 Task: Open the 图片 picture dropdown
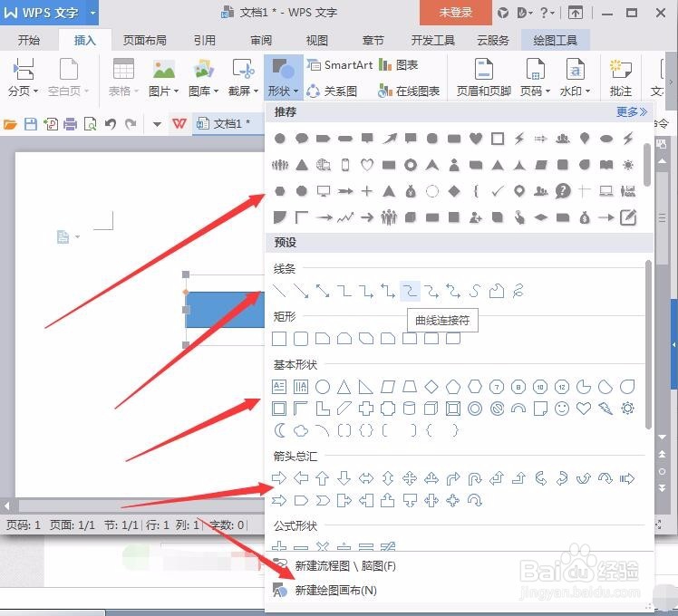point(163,78)
